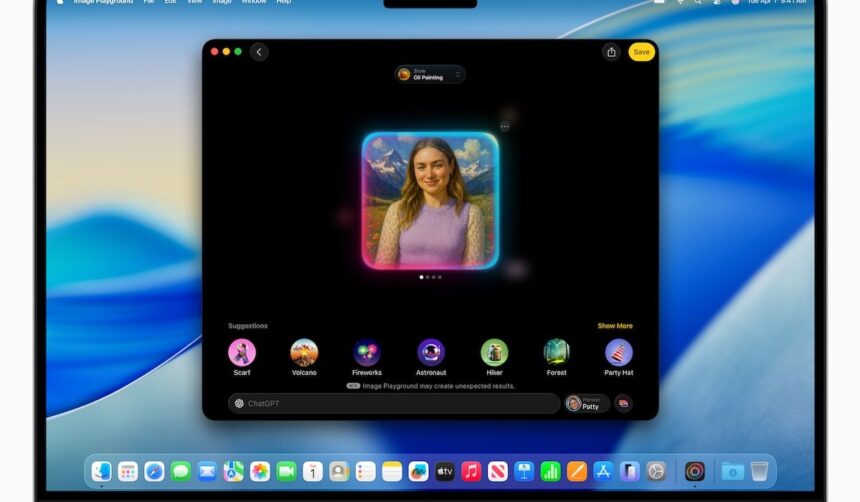
Task: Open System Settings from the Dock
Action: [655, 471]
